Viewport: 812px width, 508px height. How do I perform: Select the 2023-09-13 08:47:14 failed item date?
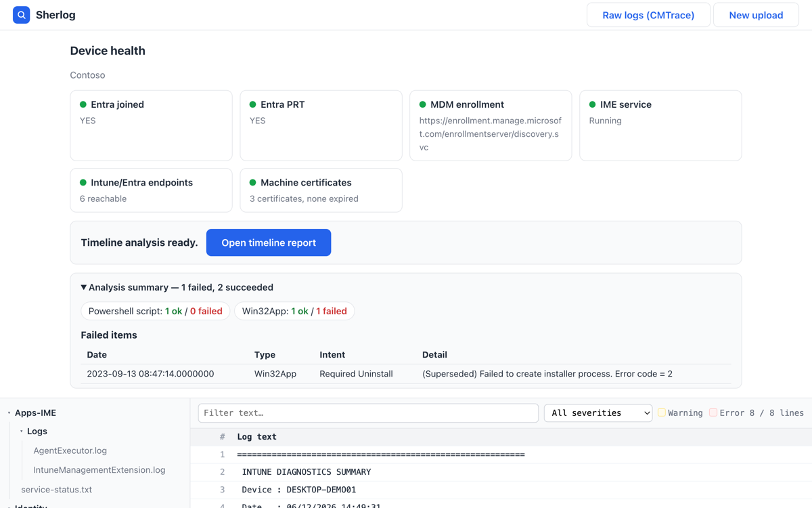tap(150, 374)
